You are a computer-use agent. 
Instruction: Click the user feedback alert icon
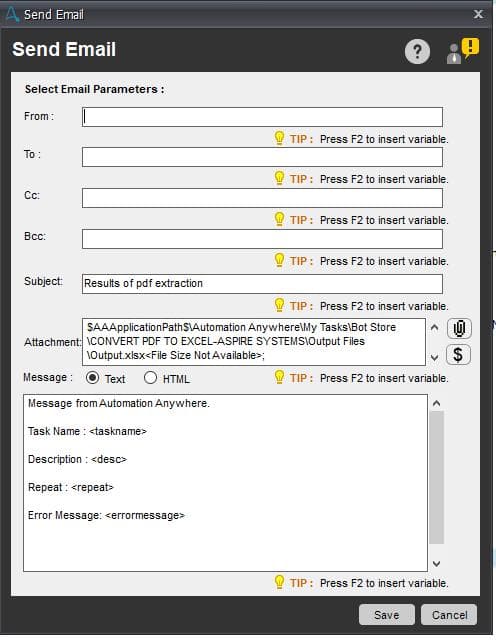pos(462,51)
